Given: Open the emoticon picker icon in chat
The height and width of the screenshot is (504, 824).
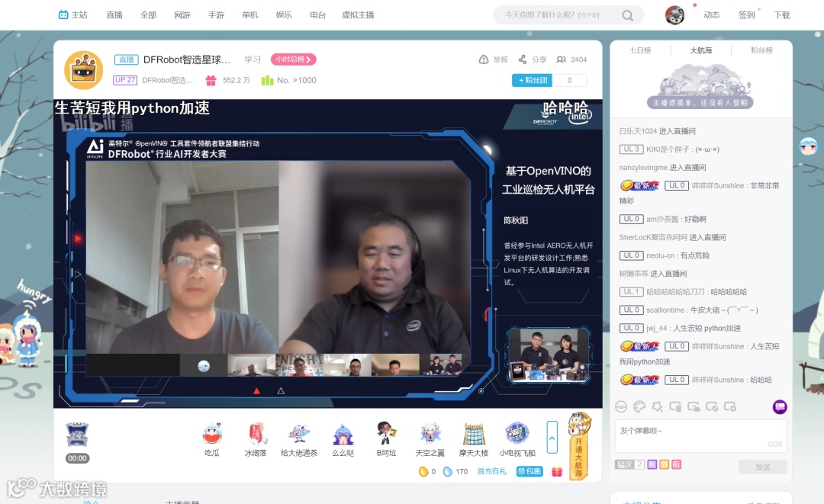Looking at the screenshot, I should tap(621, 406).
